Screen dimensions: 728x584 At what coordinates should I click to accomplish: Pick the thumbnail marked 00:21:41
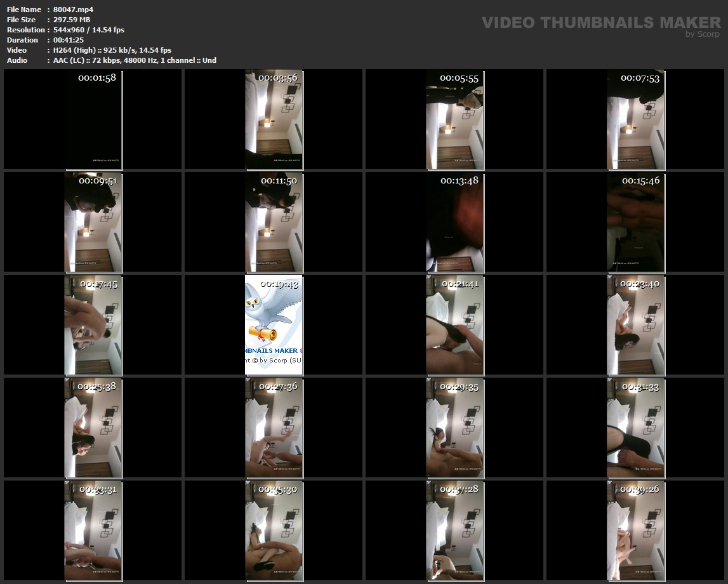[455, 325]
